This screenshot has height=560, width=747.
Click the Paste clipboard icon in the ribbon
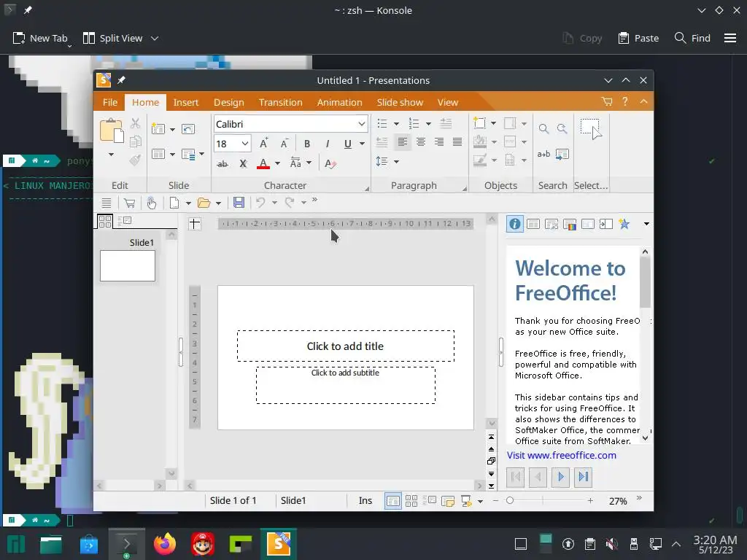pos(112,131)
